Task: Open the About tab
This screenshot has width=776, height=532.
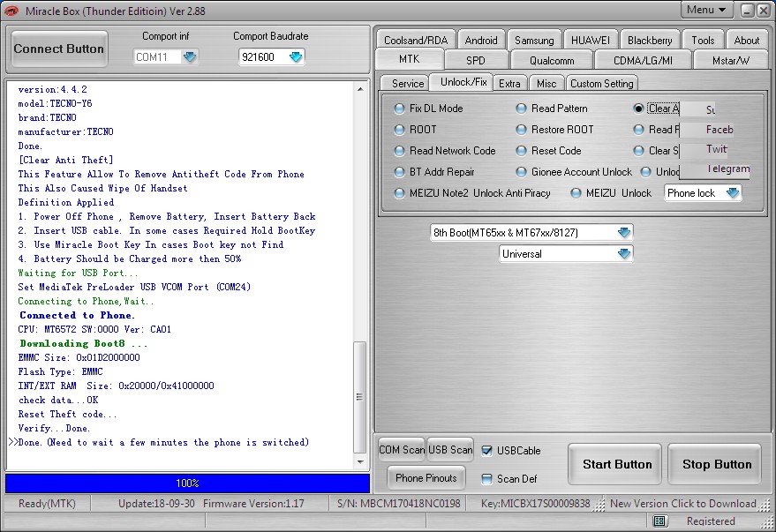Action: [746, 40]
